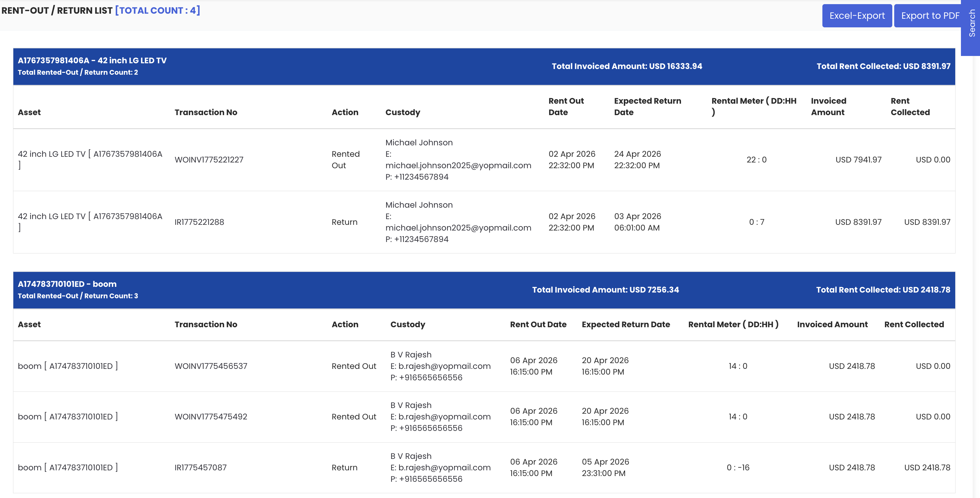This screenshot has width=980, height=498.
Task: Click the 42 inch LG LED TV group header
Action: click(92, 60)
